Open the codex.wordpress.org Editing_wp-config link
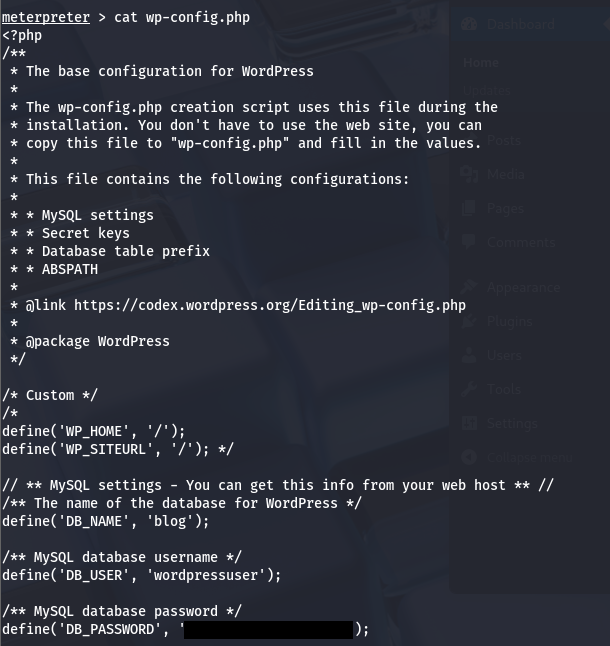This screenshot has width=610, height=646. click(269, 305)
